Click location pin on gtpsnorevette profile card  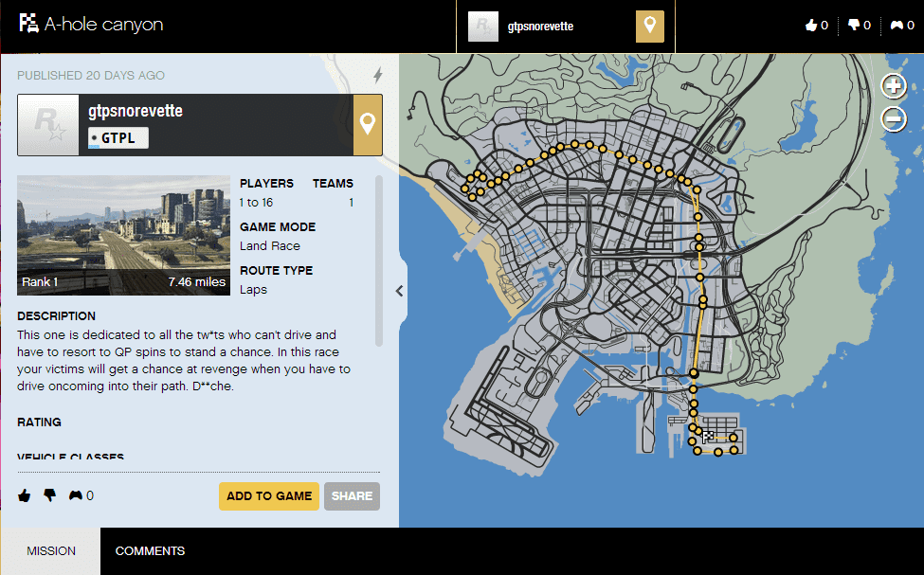tap(367, 125)
